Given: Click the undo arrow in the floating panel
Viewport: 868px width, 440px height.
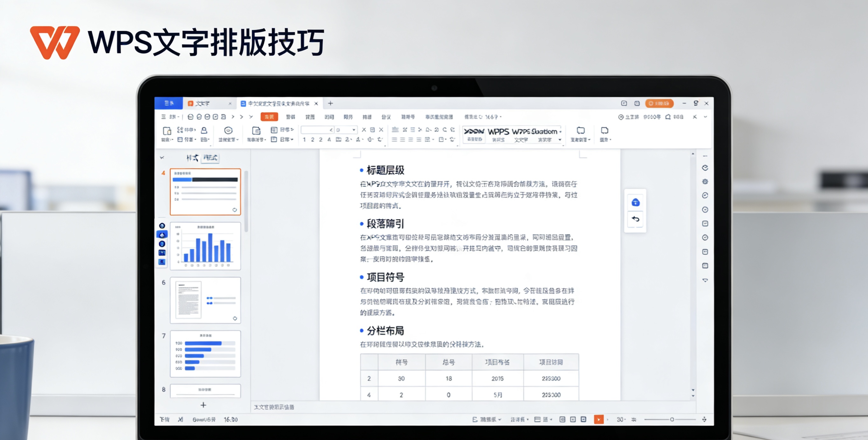Looking at the screenshot, I should [635, 219].
